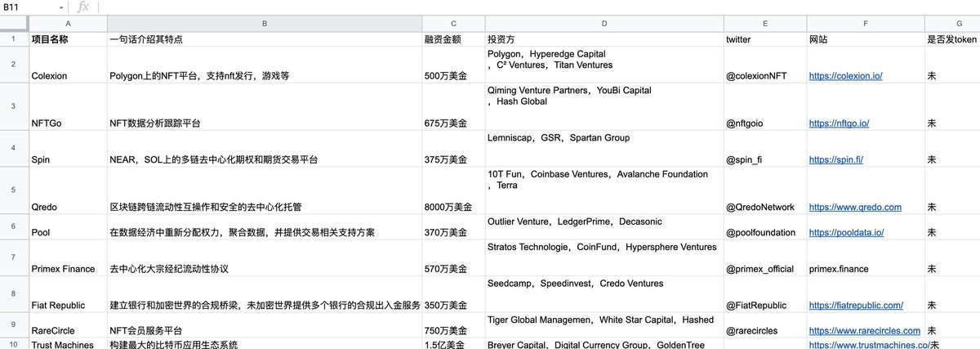
Task: Open the https://colexion.io/ link
Action: click(x=845, y=75)
